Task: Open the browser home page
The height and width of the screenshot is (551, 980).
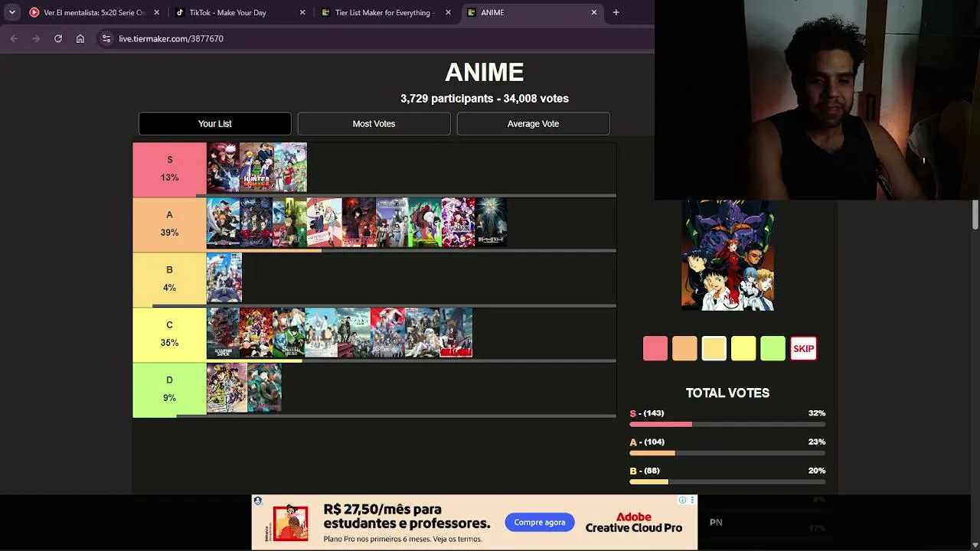Action: point(80,38)
